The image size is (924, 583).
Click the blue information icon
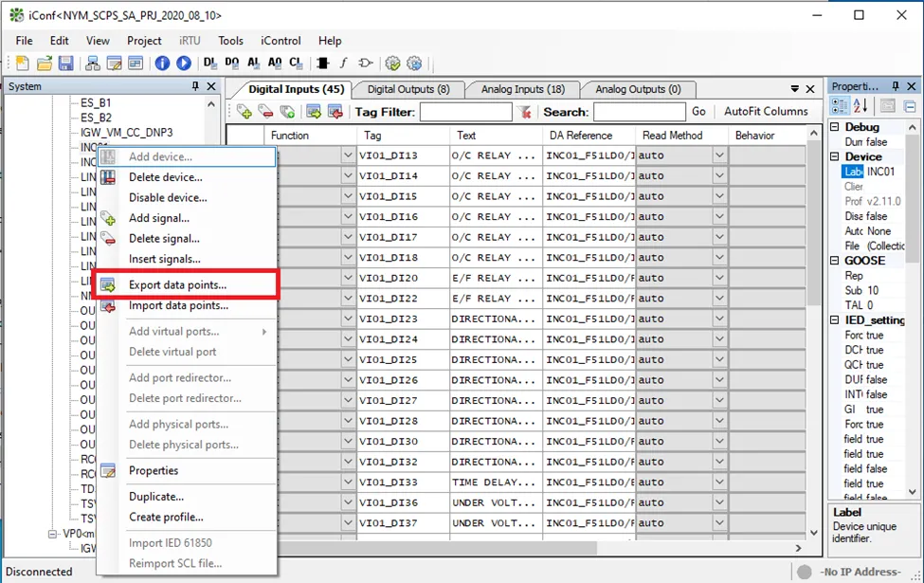162,64
